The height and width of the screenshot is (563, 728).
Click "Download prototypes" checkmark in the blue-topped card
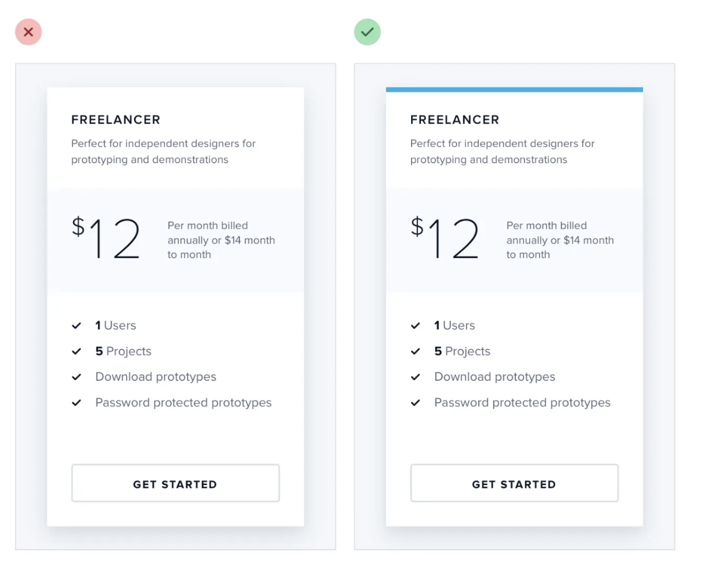tap(416, 377)
